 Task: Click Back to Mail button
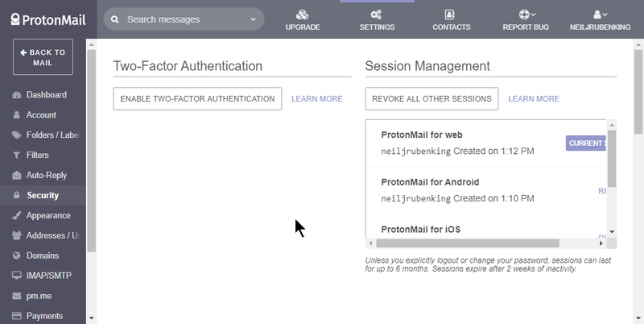point(43,57)
